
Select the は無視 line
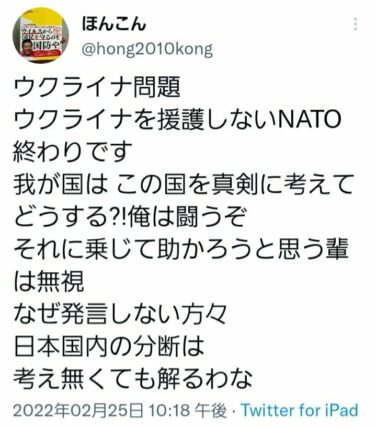click(49, 281)
